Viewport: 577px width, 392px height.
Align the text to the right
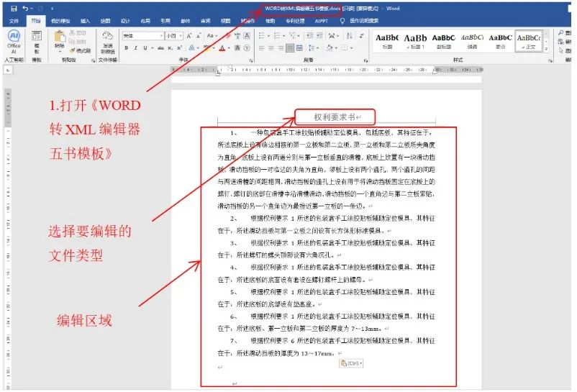pyautogui.click(x=281, y=47)
